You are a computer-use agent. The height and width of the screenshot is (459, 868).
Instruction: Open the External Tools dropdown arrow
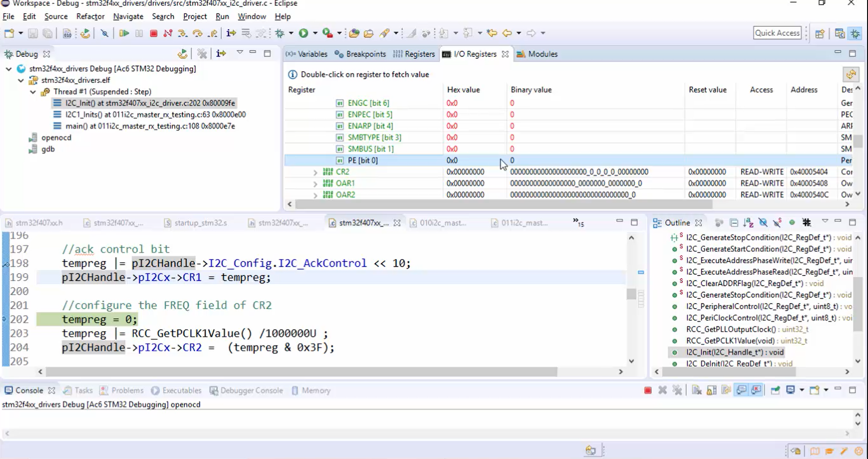pyautogui.click(x=339, y=33)
